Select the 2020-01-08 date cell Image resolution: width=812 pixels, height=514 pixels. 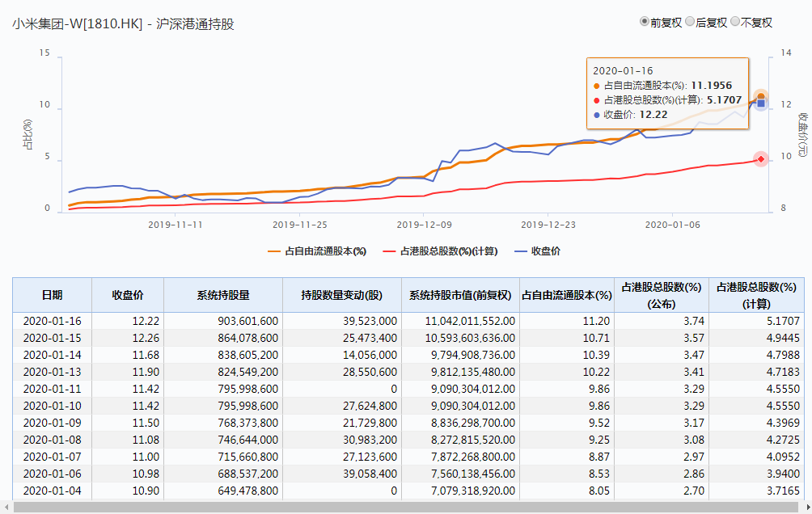point(53,440)
